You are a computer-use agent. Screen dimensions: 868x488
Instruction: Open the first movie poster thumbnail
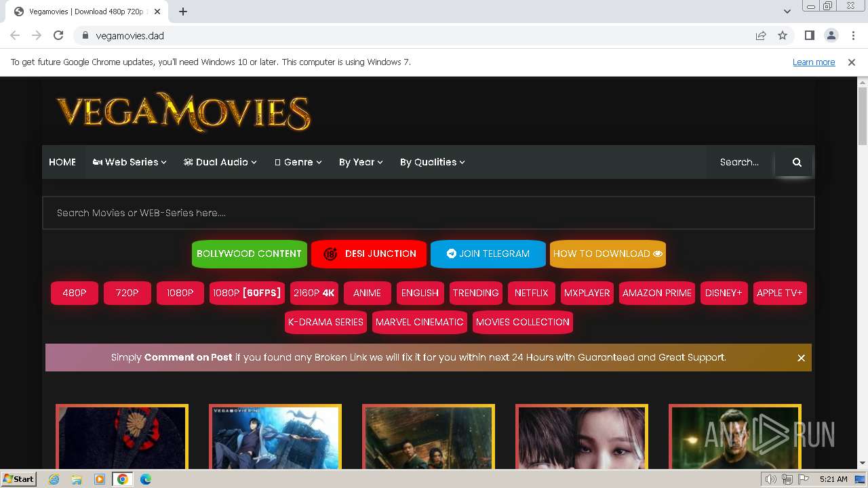(122, 437)
